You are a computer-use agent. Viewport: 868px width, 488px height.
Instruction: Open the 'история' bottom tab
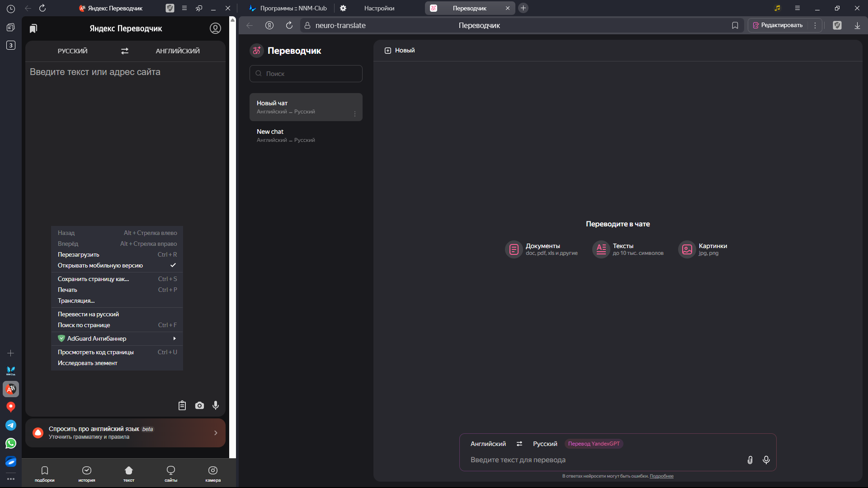point(87,474)
